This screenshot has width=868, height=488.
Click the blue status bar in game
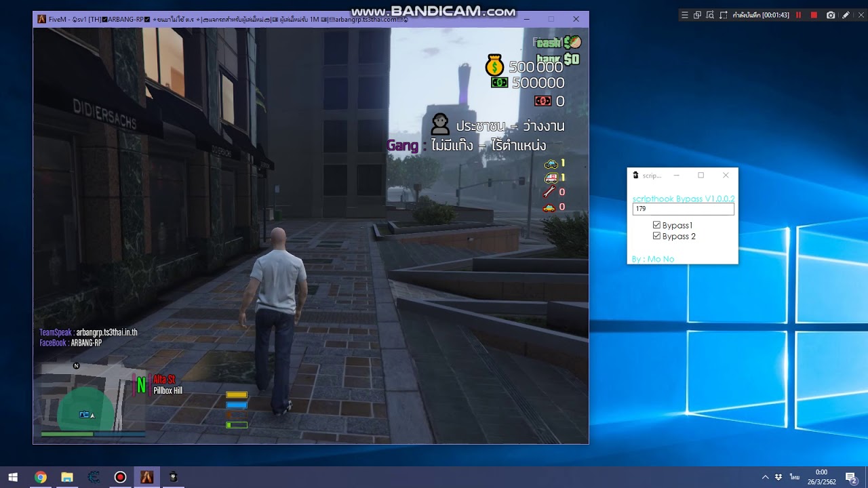click(x=237, y=405)
